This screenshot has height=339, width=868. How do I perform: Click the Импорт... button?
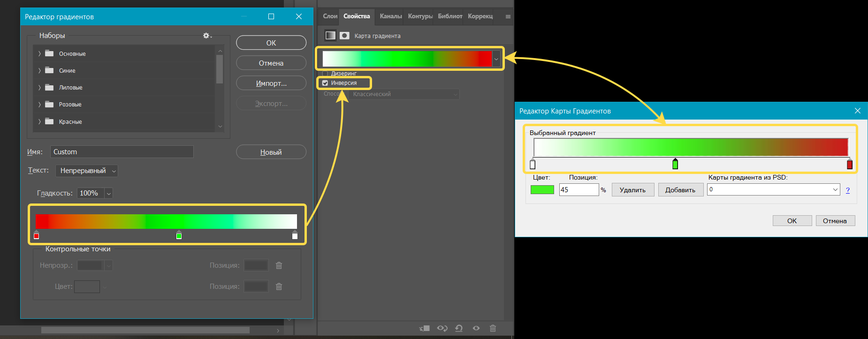pyautogui.click(x=271, y=83)
